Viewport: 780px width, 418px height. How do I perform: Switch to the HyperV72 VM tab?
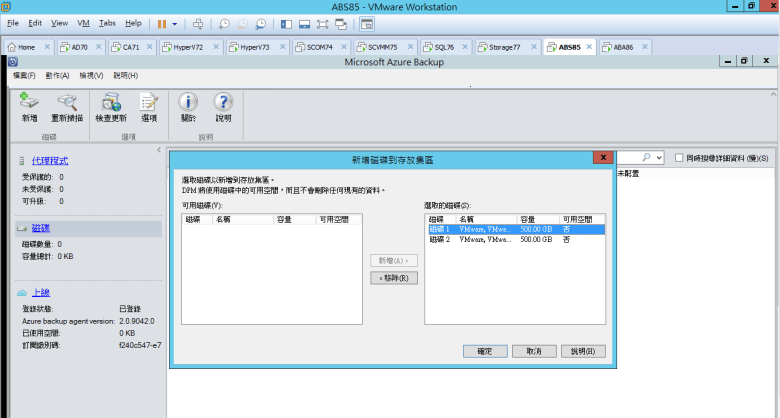183,47
